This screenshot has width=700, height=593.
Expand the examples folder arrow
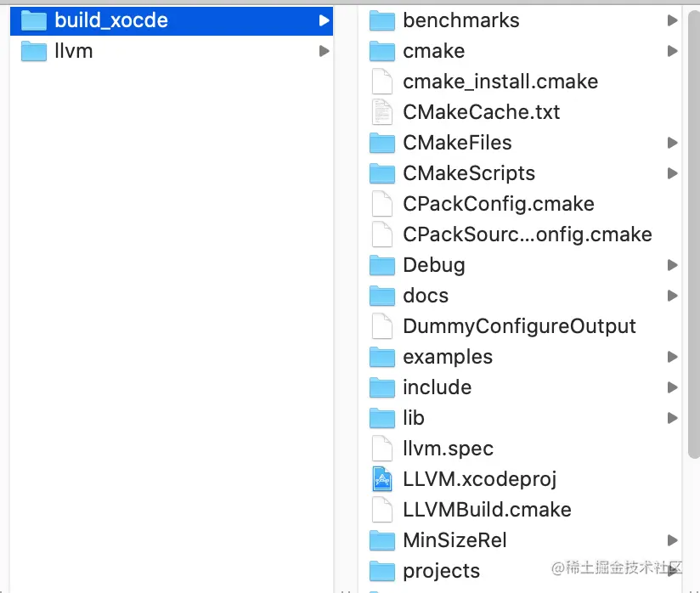click(672, 357)
